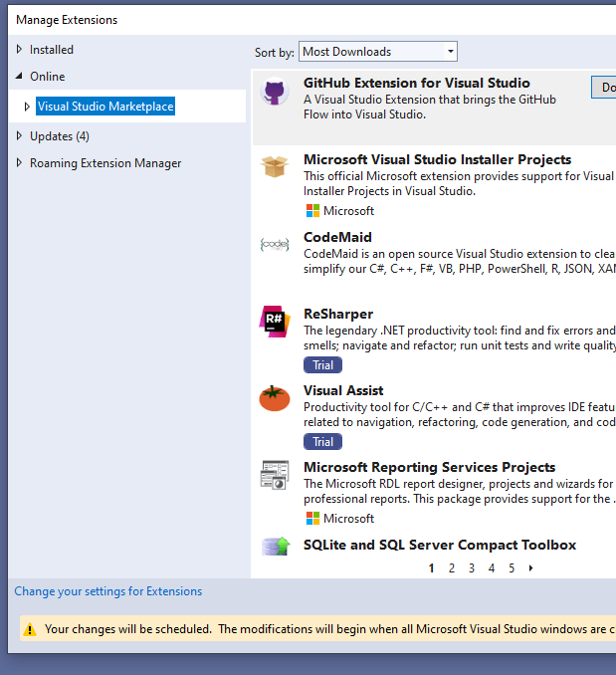616x675 pixels.
Task: Click the next page arrow
Action: [x=531, y=568]
